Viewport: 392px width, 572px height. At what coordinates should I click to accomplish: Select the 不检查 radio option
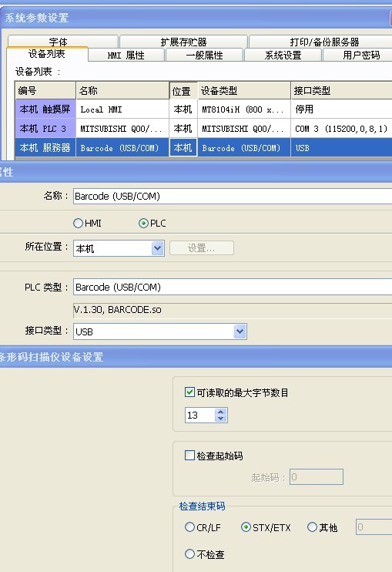[x=189, y=554]
